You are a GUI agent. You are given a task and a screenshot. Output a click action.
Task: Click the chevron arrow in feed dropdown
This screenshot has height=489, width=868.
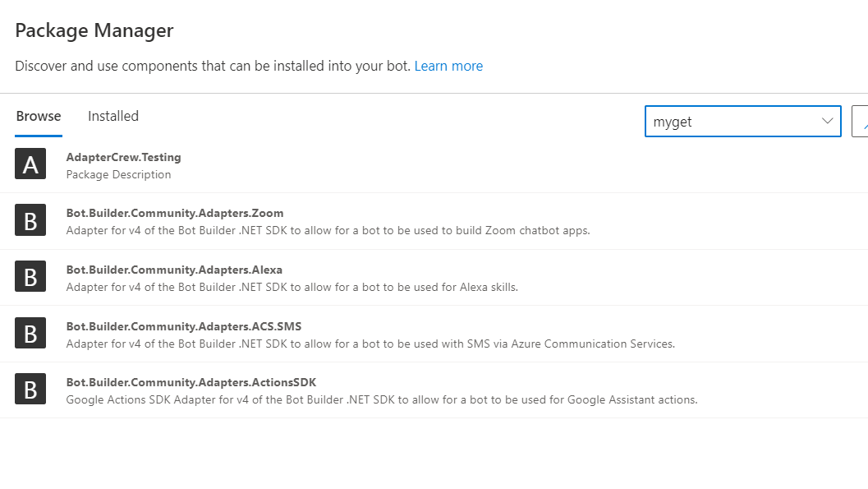tap(827, 122)
